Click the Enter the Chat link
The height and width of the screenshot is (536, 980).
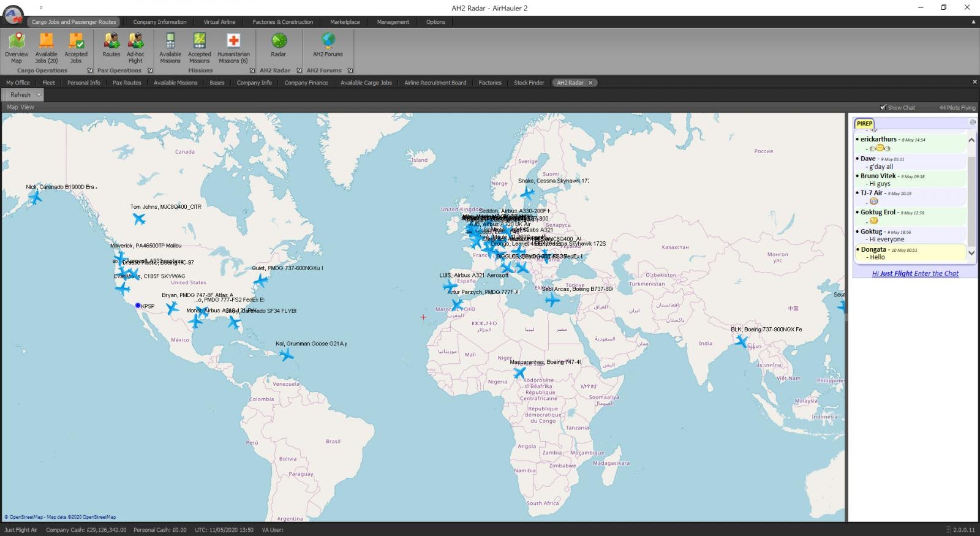coord(915,274)
